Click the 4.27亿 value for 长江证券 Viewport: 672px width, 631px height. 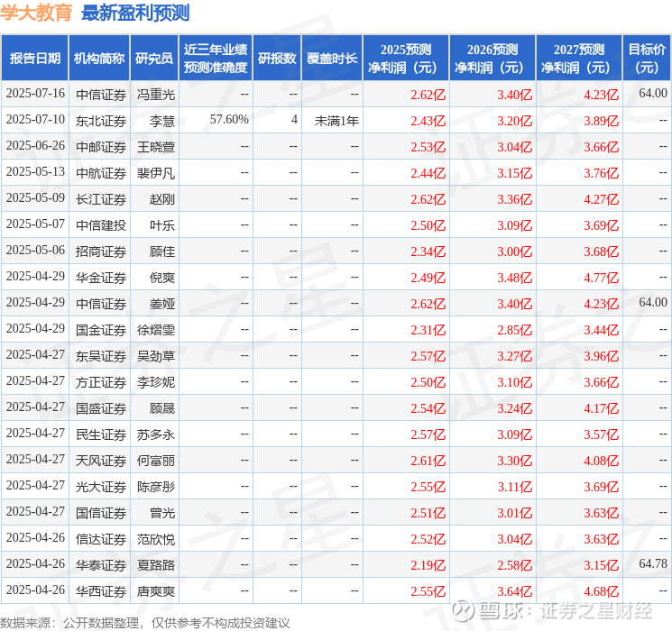click(x=602, y=199)
